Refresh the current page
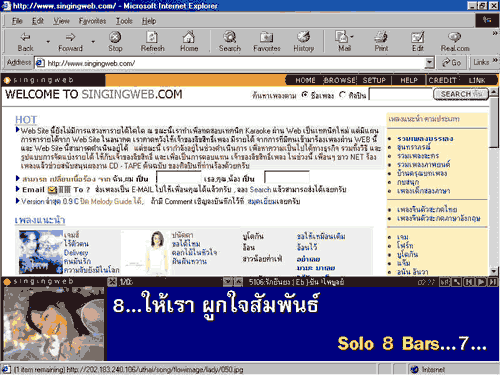Viewport: 500px width, 375px height. [x=152, y=42]
